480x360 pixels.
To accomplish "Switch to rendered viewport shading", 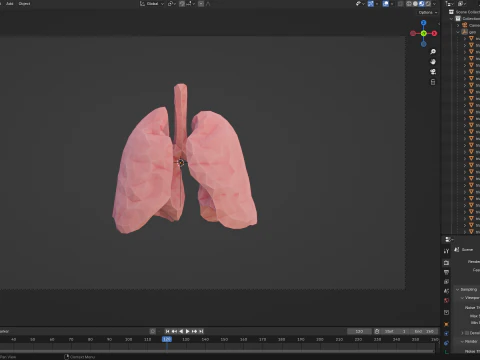I will click(x=428, y=4).
